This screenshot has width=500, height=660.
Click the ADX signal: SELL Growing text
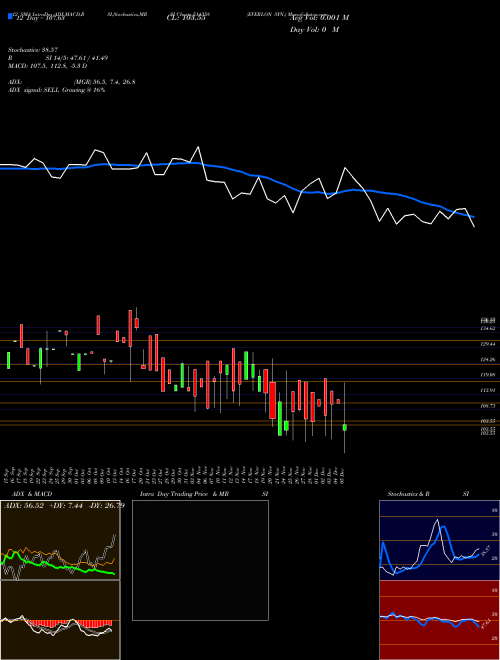coord(56,90)
